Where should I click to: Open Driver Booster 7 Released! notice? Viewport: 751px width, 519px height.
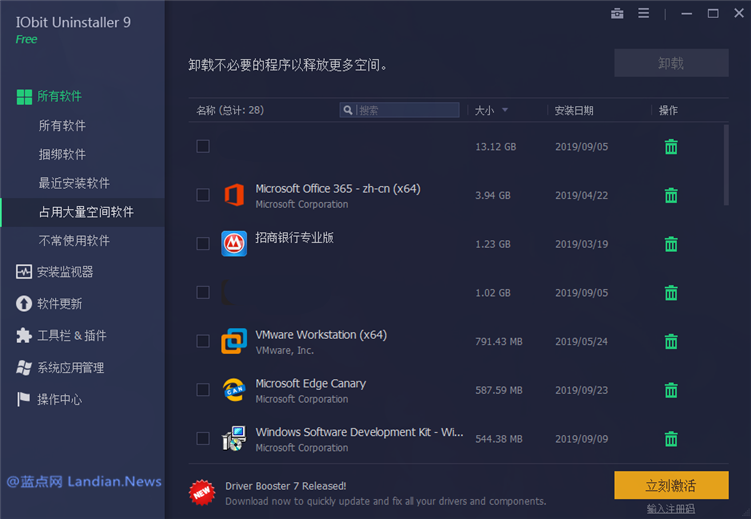(286, 486)
